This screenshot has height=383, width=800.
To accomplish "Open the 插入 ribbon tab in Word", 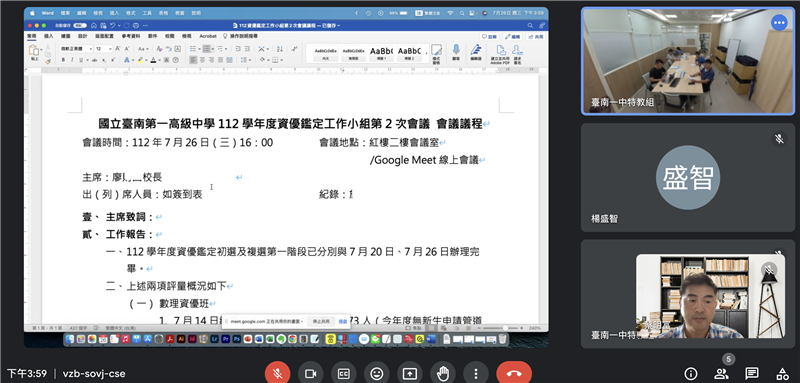I will pyautogui.click(x=49, y=36).
